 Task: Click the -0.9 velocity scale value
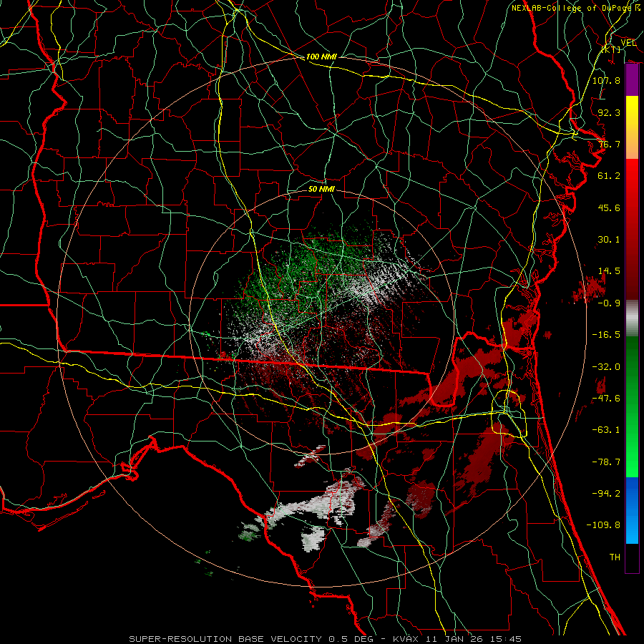[x=609, y=303]
